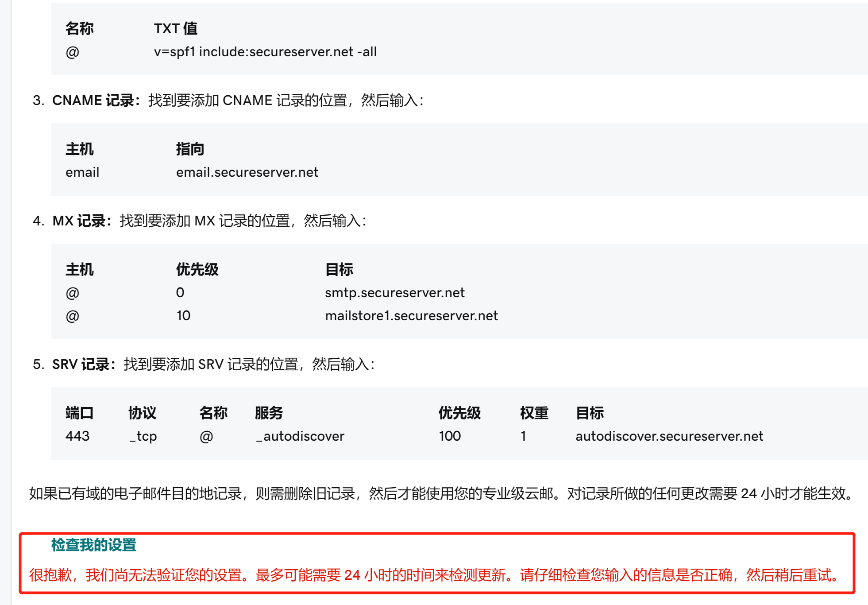Click the 端口 column header

(80, 413)
